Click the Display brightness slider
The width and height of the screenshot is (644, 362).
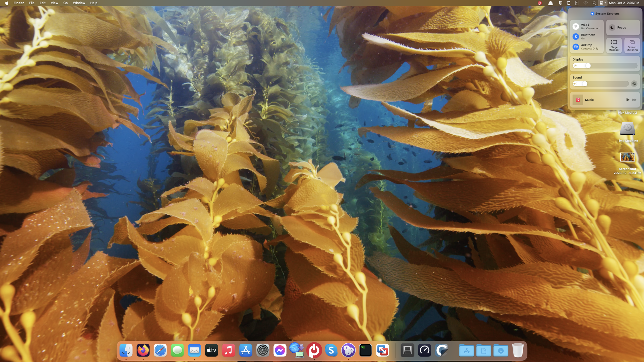click(605, 66)
